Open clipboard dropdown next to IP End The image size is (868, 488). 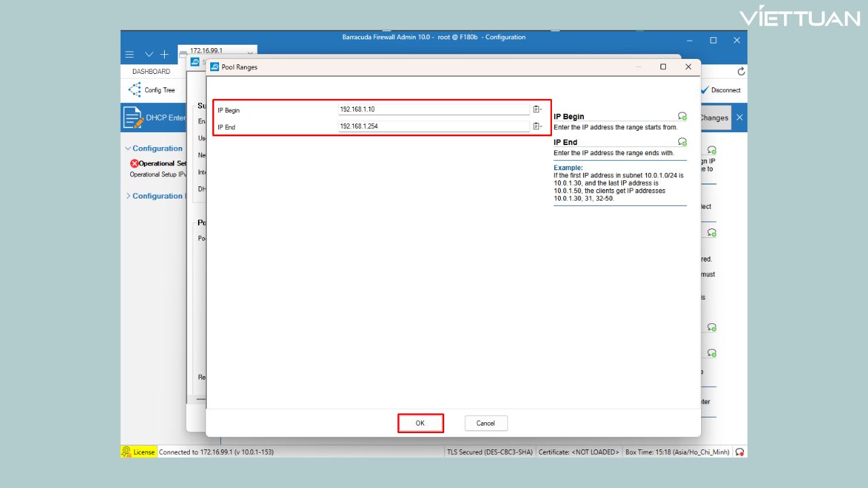pyautogui.click(x=537, y=126)
